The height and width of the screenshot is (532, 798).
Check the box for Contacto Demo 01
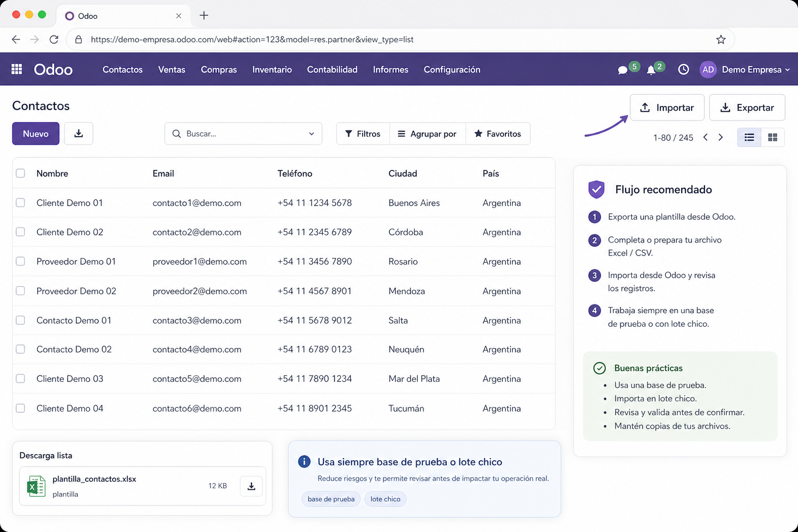click(x=21, y=320)
